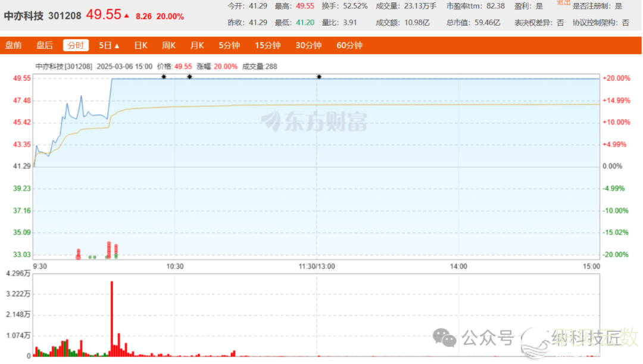Screen dimensions: 643x364
Task: Click the large current price 49.55
Action: click(104, 15)
